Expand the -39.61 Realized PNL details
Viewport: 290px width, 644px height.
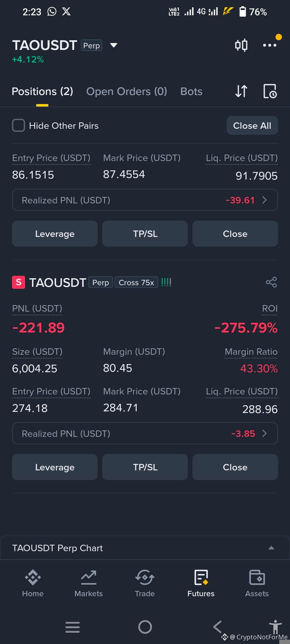[145, 200]
